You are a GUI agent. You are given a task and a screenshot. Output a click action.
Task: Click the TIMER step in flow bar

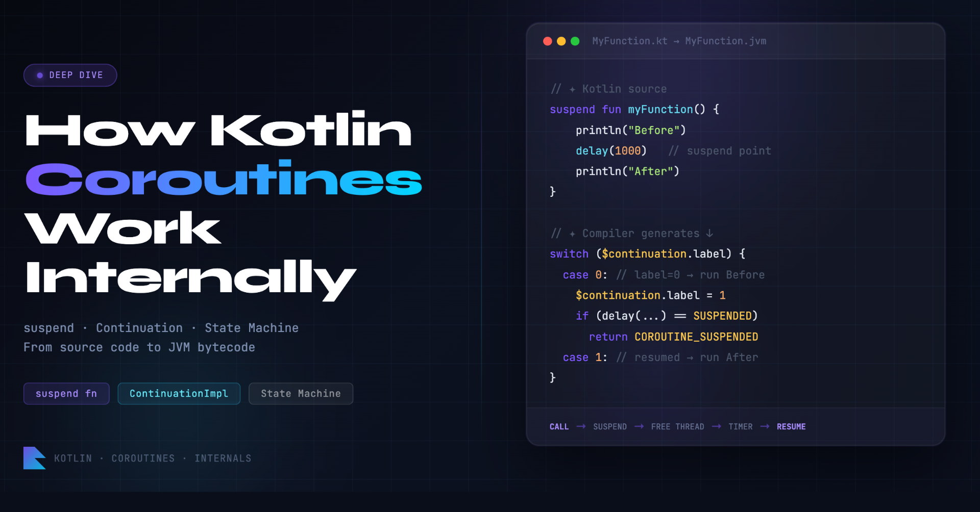pyautogui.click(x=741, y=427)
